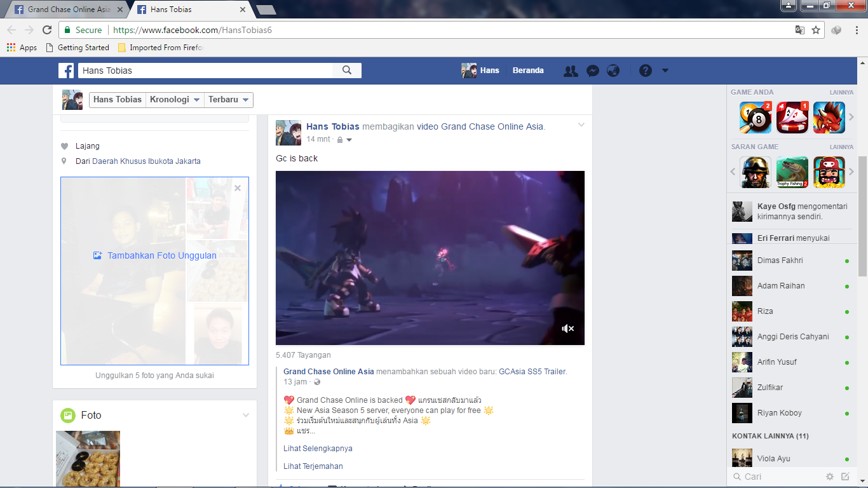Open the donut photo thumbnail under Foto

(88, 459)
